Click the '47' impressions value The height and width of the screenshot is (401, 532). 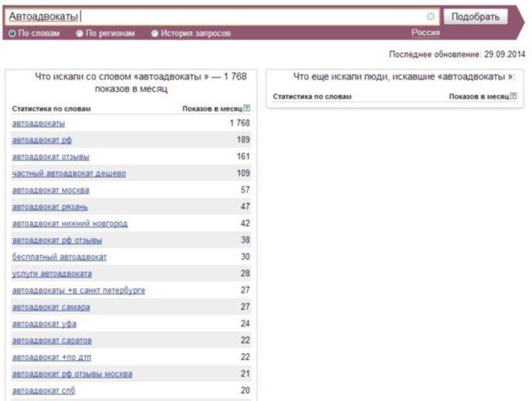pyautogui.click(x=245, y=207)
